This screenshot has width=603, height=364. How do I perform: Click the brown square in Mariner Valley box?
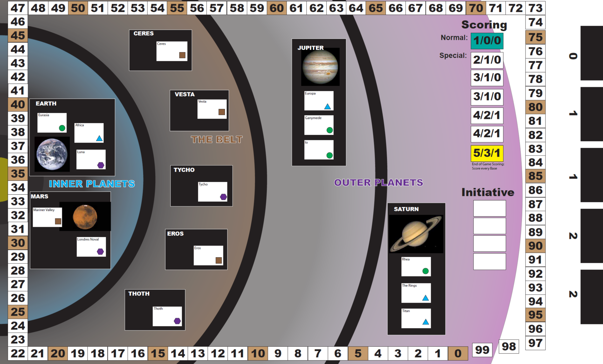tap(58, 221)
